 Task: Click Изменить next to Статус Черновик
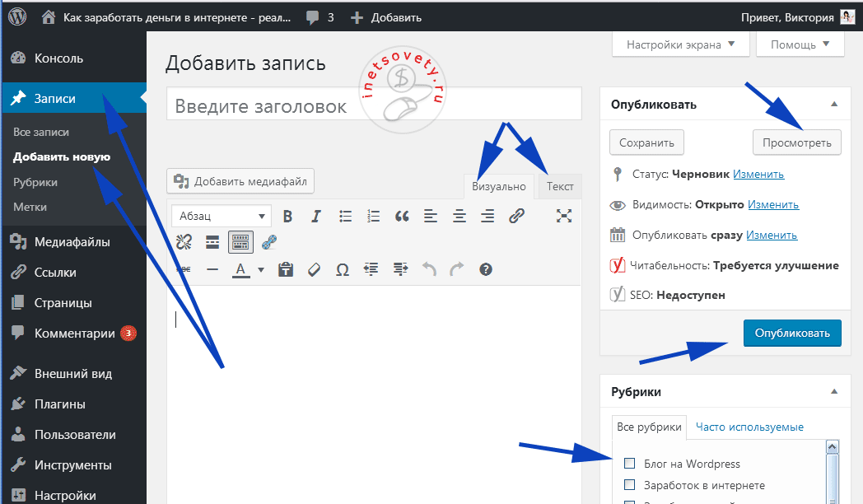pos(759,174)
